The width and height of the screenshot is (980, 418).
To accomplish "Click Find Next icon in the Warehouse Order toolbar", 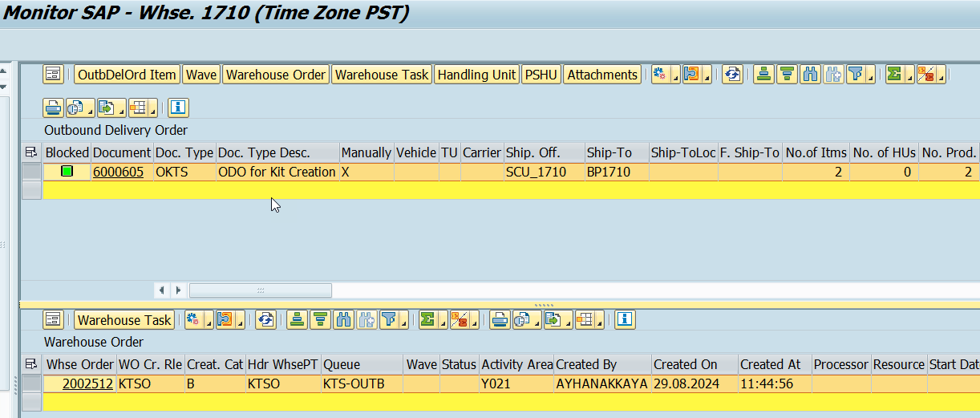I will tap(367, 319).
